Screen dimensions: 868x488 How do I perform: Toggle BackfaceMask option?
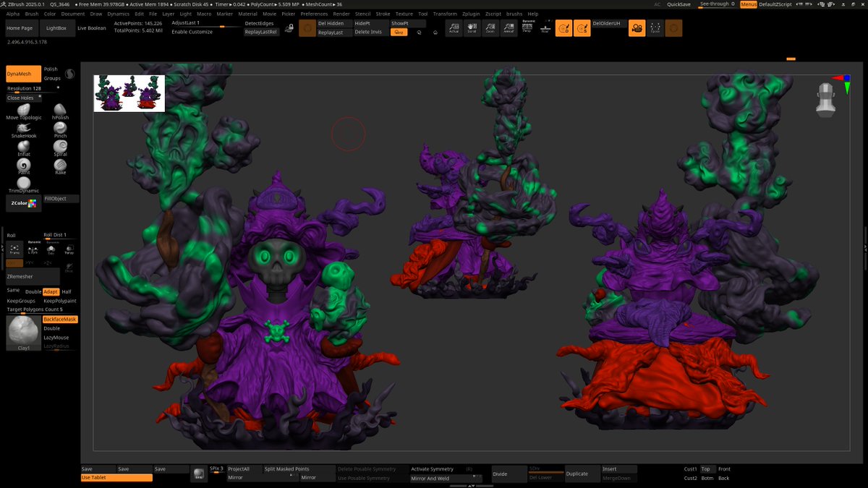(x=60, y=319)
